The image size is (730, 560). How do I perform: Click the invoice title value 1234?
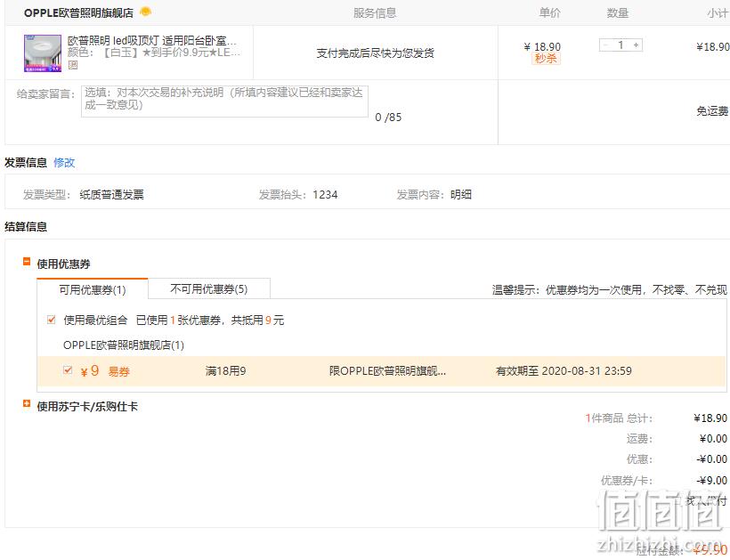pos(325,195)
